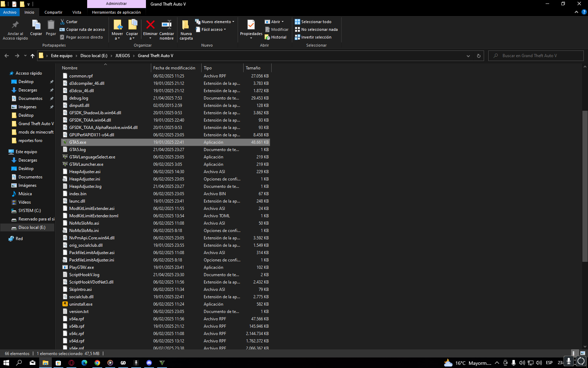Switch to the Vista ribbon tab
588x368 pixels.
coord(77,12)
